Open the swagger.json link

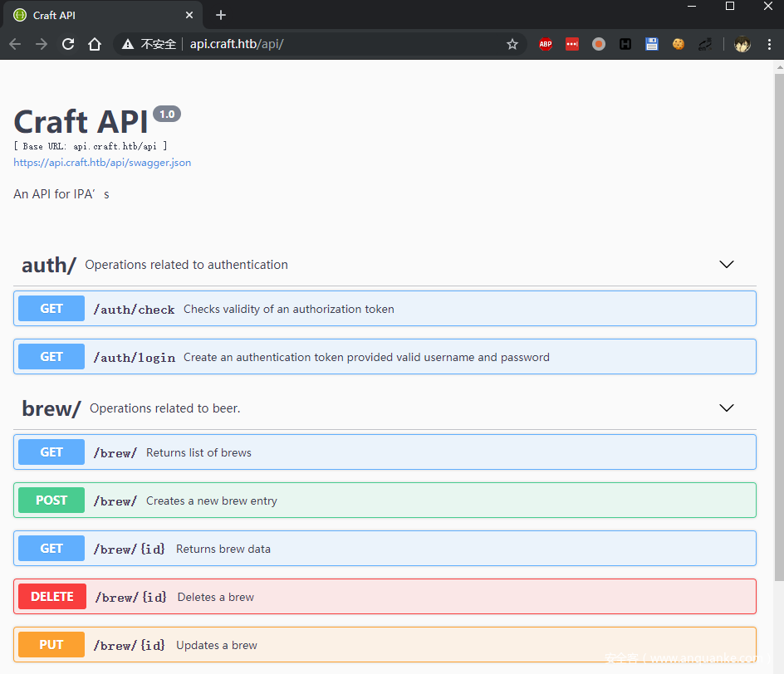(x=102, y=163)
